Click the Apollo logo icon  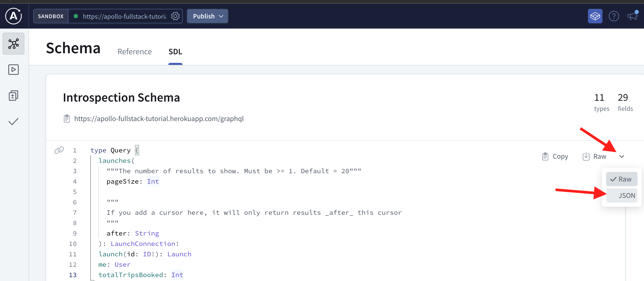[x=13, y=16]
